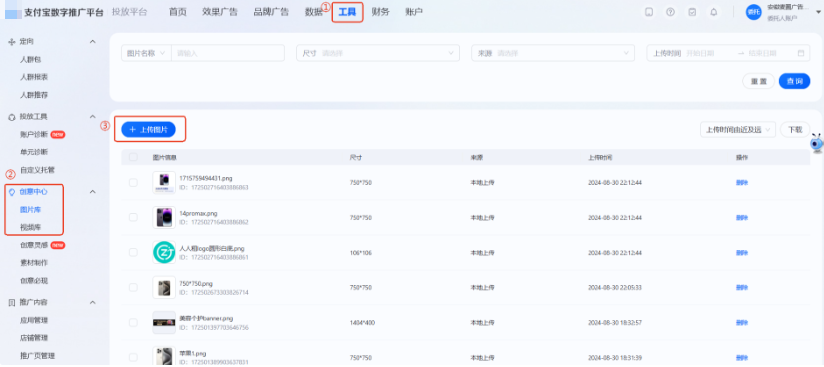Delete the 美容个护banner.png image

click(x=742, y=322)
